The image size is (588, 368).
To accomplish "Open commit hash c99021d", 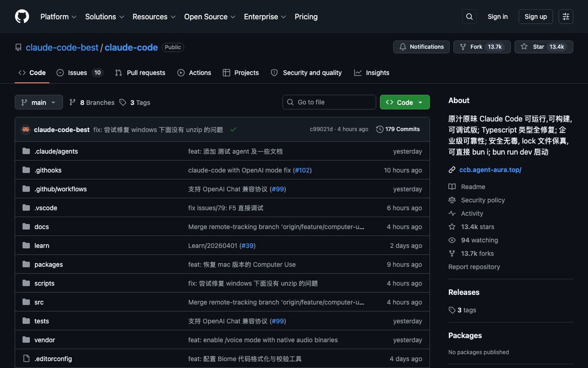I will coord(321,130).
